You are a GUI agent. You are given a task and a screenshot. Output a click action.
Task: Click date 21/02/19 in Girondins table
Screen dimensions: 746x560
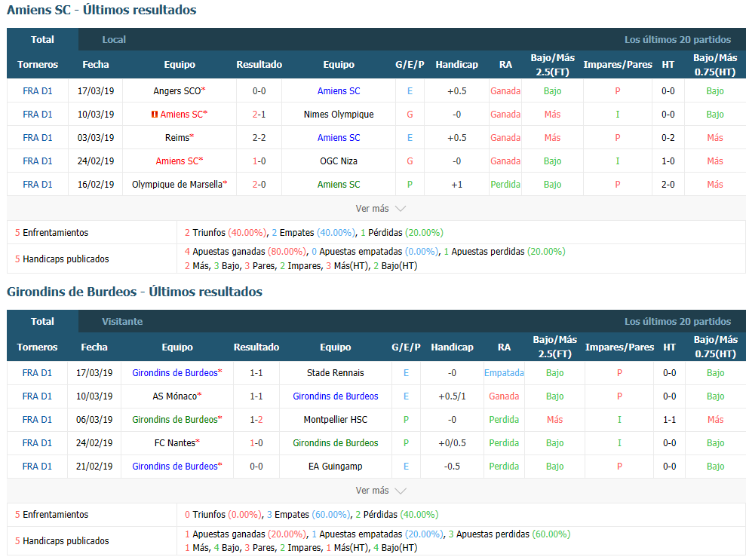pyautogui.click(x=94, y=466)
